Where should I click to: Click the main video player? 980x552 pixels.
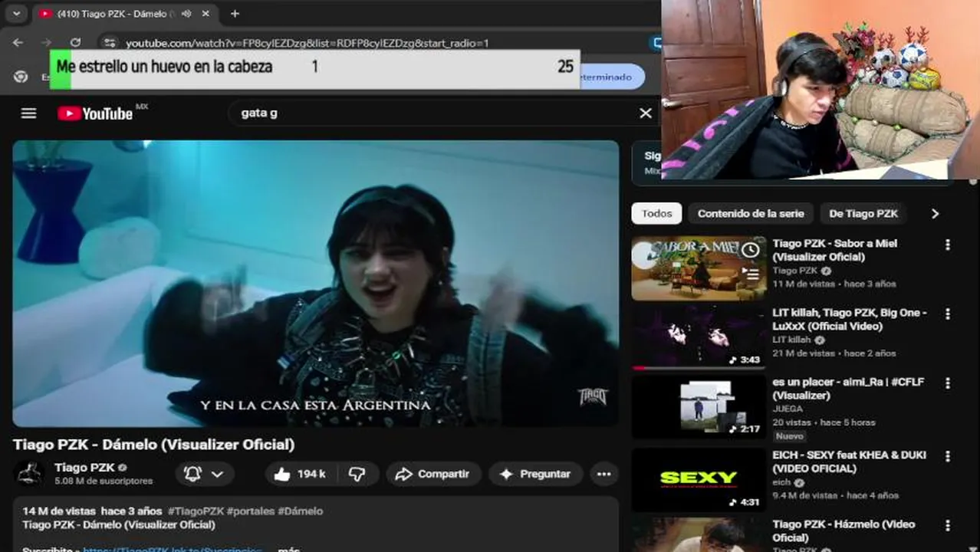click(x=315, y=283)
